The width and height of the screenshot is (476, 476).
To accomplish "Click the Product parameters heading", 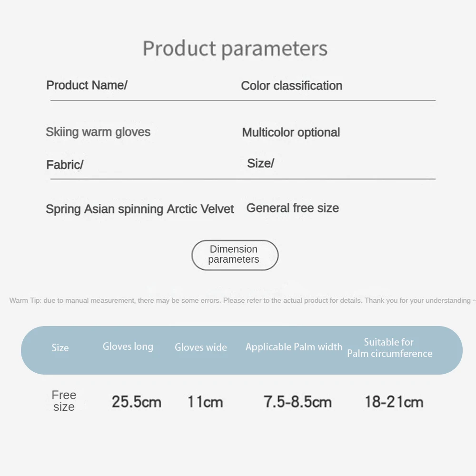I will click(235, 49).
